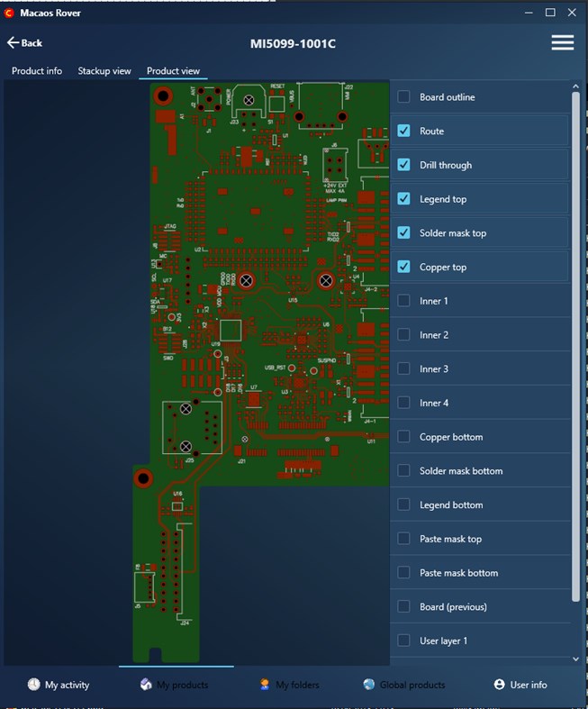Click the My folders icon
The width and height of the screenshot is (588, 709).
coord(265,684)
